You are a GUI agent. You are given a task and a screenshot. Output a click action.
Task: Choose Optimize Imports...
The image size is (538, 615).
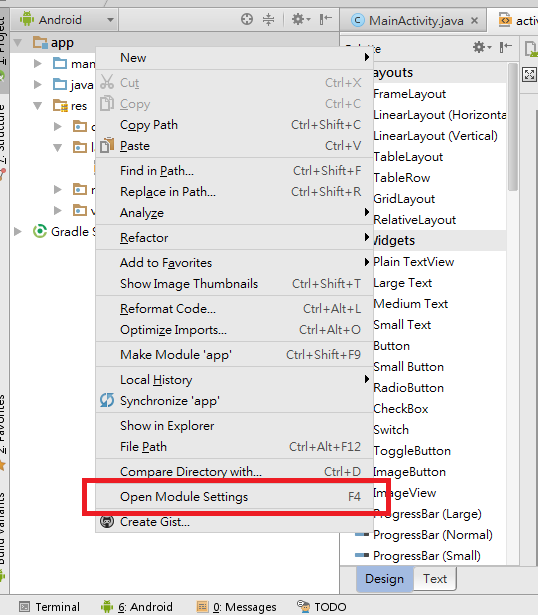point(234,330)
